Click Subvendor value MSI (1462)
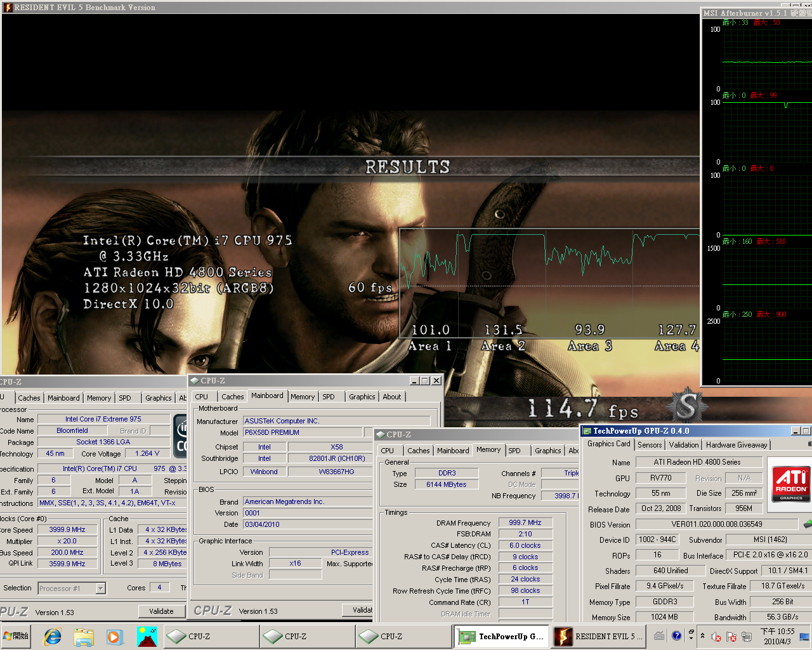Screen dimensions: 812x650 pyautogui.click(x=769, y=540)
